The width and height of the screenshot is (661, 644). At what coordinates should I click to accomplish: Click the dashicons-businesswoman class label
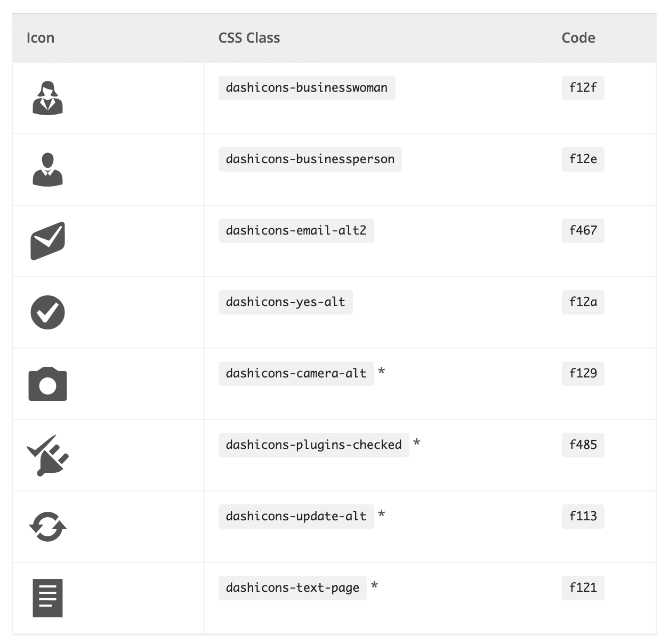[x=306, y=87]
